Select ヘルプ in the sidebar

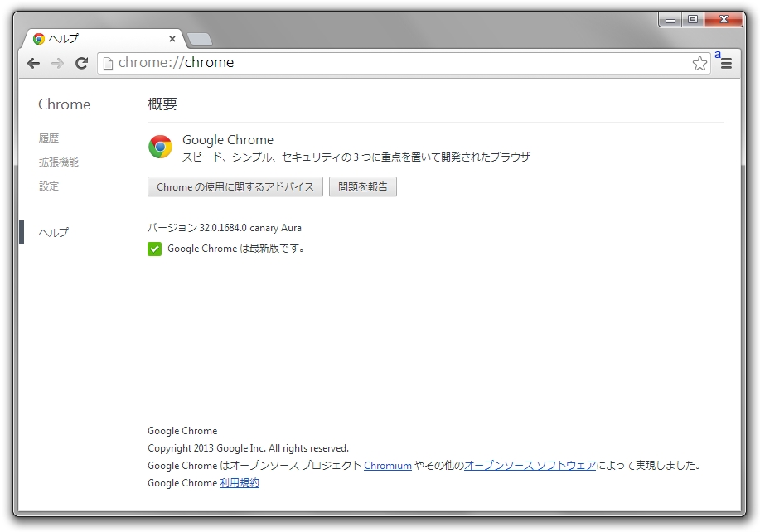53,232
